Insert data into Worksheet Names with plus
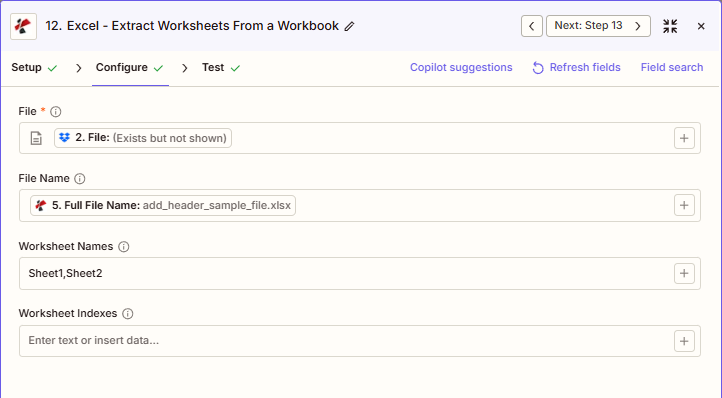The height and width of the screenshot is (398, 722). 684,274
